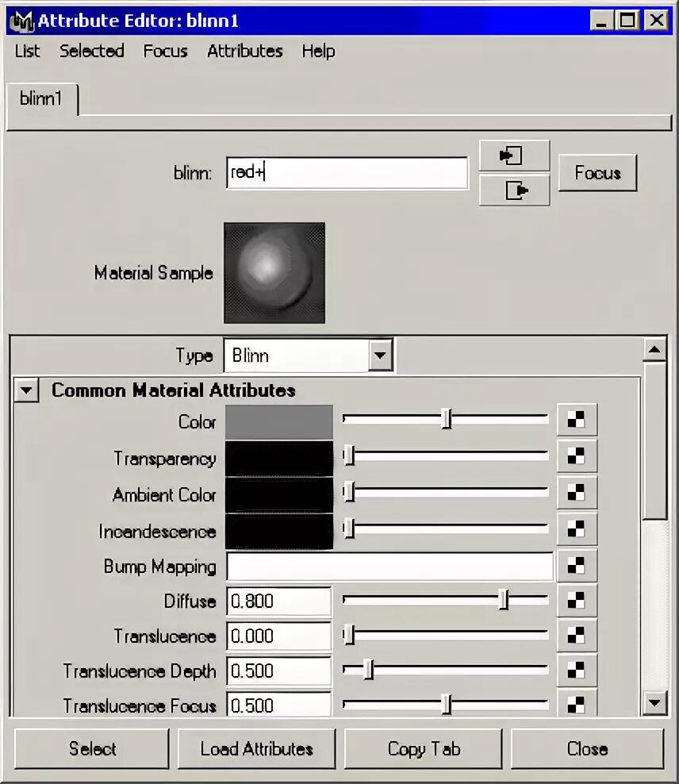Collapse the Common Material Attributes section
679x784 pixels.
[x=26, y=390]
